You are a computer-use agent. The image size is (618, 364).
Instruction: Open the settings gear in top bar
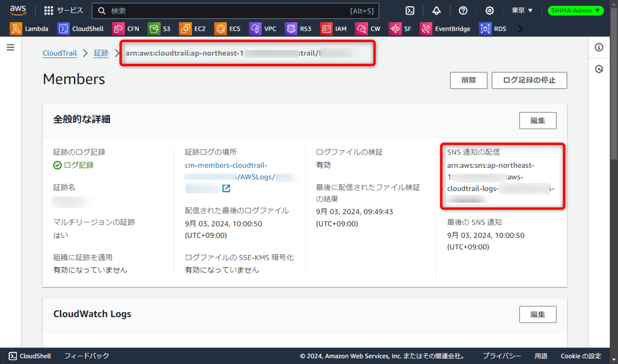[489, 11]
